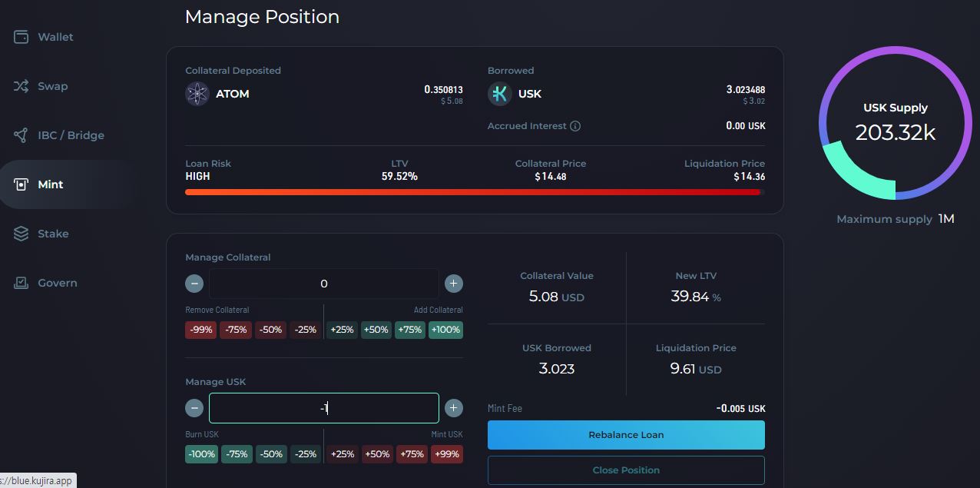Burn 100% of borrowed USK

(x=201, y=454)
